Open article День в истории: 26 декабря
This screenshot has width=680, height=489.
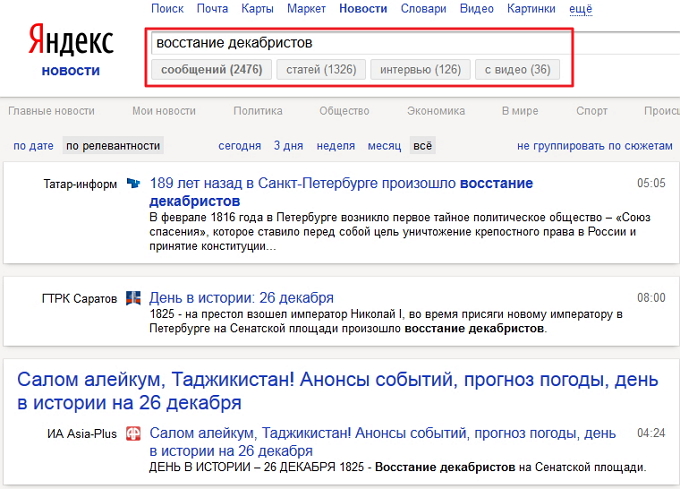pos(242,298)
